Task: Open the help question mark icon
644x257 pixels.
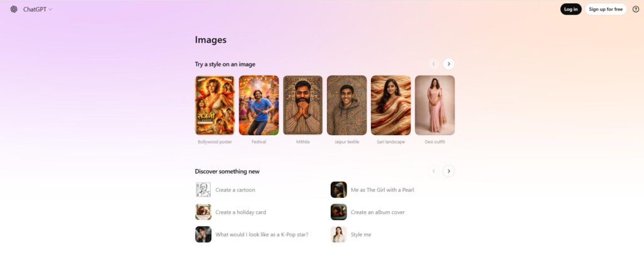Action: click(x=635, y=9)
